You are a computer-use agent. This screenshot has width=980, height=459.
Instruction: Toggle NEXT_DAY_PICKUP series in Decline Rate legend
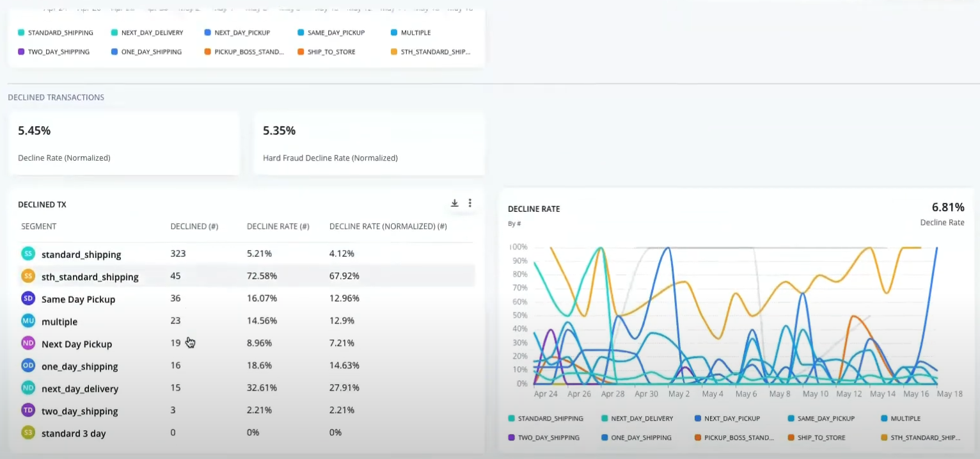coord(727,419)
